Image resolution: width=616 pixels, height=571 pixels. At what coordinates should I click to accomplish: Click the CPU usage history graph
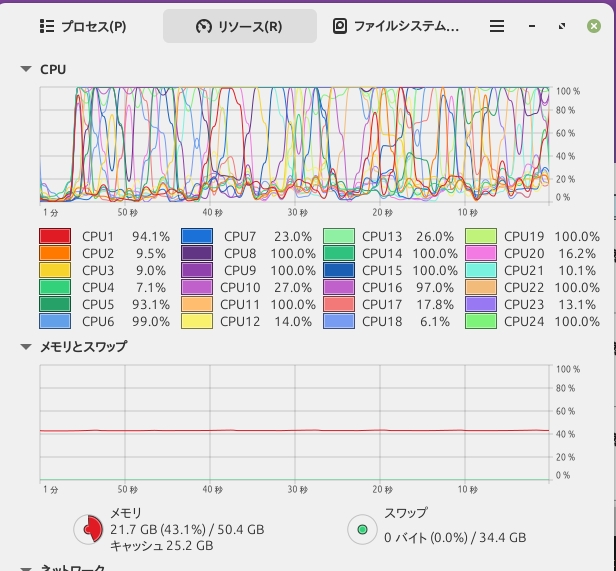tap(295, 145)
